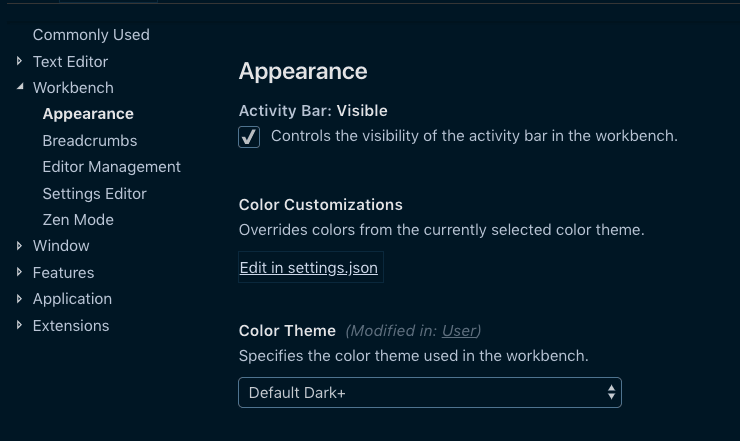
Task: Open Editor Management settings
Action: (111, 167)
